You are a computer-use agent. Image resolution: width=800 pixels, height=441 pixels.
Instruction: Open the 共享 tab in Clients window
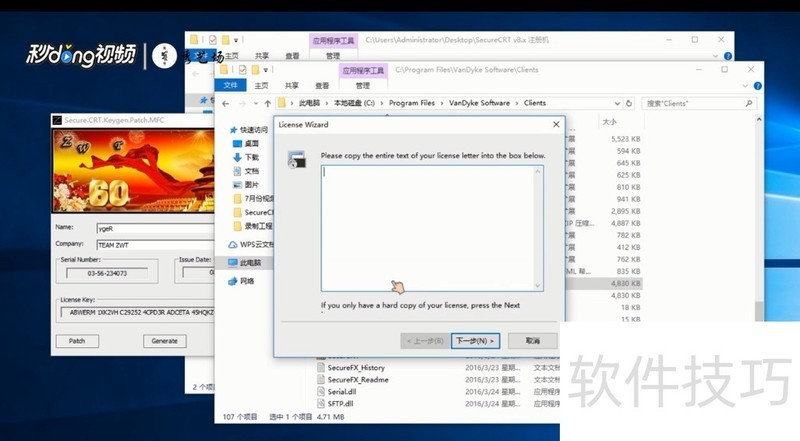tap(291, 86)
